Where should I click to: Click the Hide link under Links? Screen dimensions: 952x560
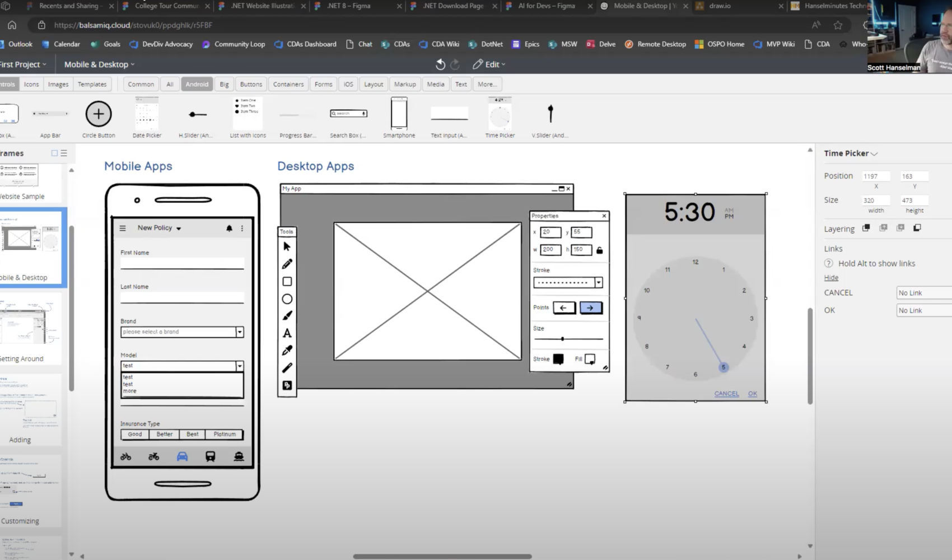click(x=831, y=278)
